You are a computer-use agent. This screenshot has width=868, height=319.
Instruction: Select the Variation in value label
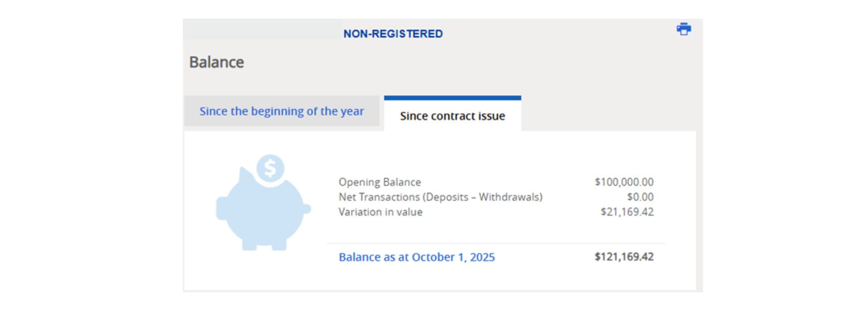[380, 212]
